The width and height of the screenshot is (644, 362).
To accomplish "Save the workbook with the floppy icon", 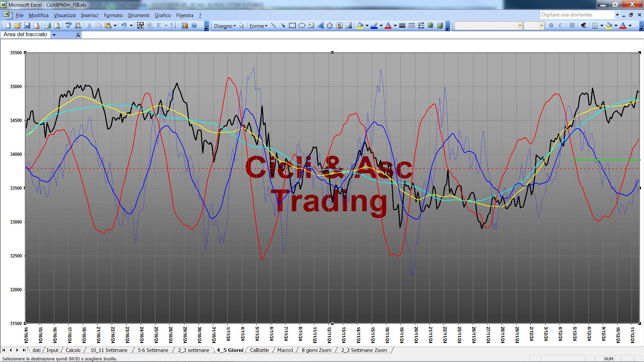I will (27, 25).
